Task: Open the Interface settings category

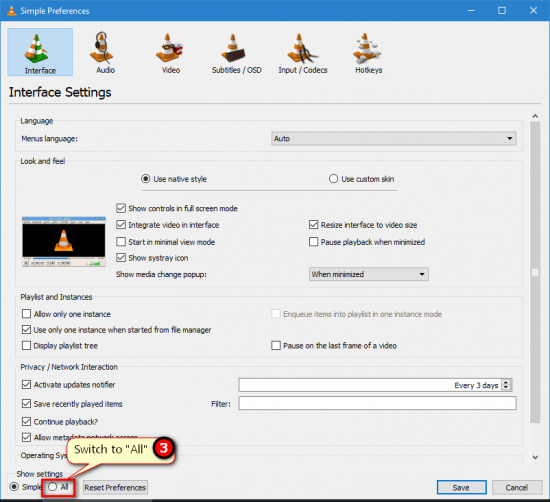Action: [x=40, y=52]
